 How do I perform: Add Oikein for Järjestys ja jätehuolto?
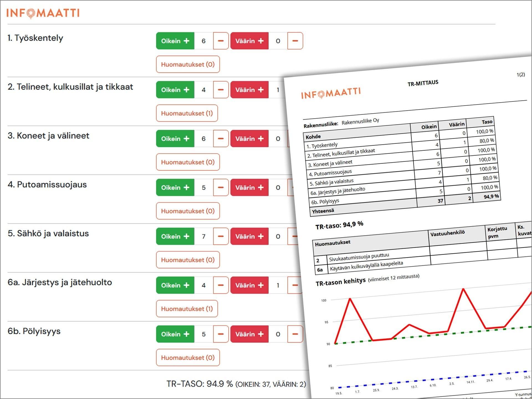tap(175, 285)
